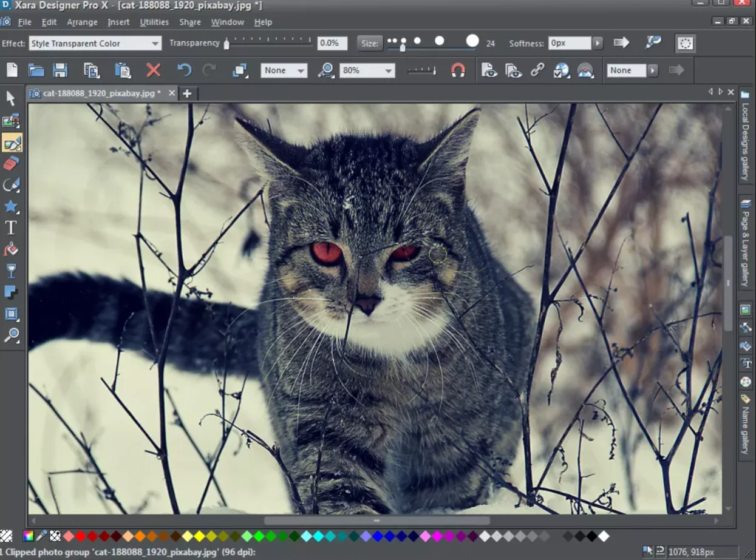Click the no-color swatch at left of palette

(6, 536)
